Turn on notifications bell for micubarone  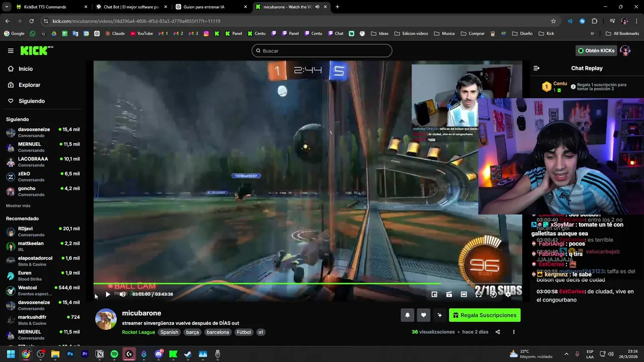pyautogui.click(x=408, y=315)
